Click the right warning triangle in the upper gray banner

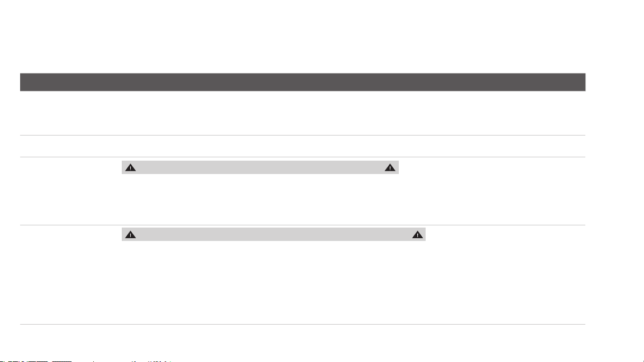click(x=390, y=168)
